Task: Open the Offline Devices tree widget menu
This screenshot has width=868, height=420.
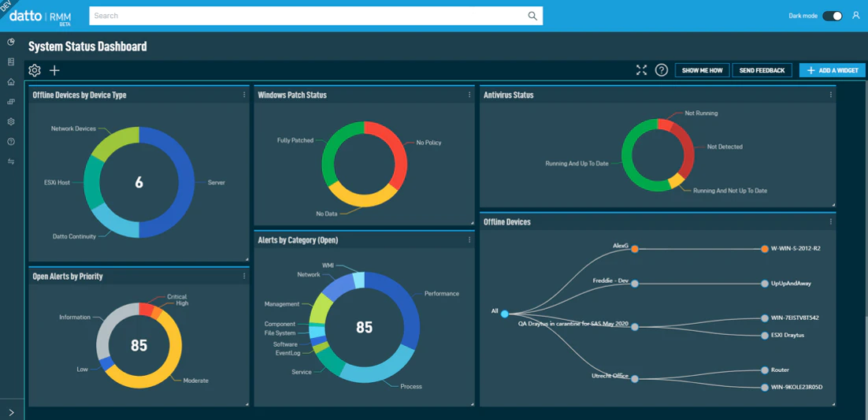Action: [x=830, y=221]
